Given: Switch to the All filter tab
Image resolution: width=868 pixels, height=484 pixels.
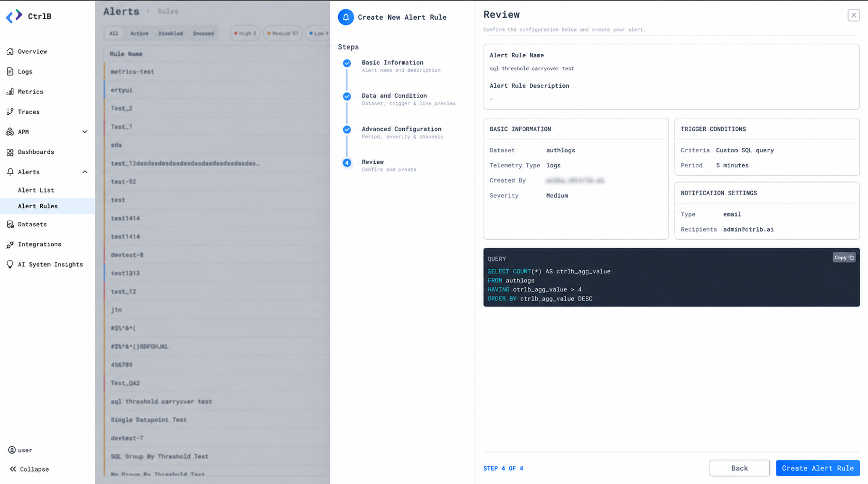Looking at the screenshot, I should (x=114, y=33).
